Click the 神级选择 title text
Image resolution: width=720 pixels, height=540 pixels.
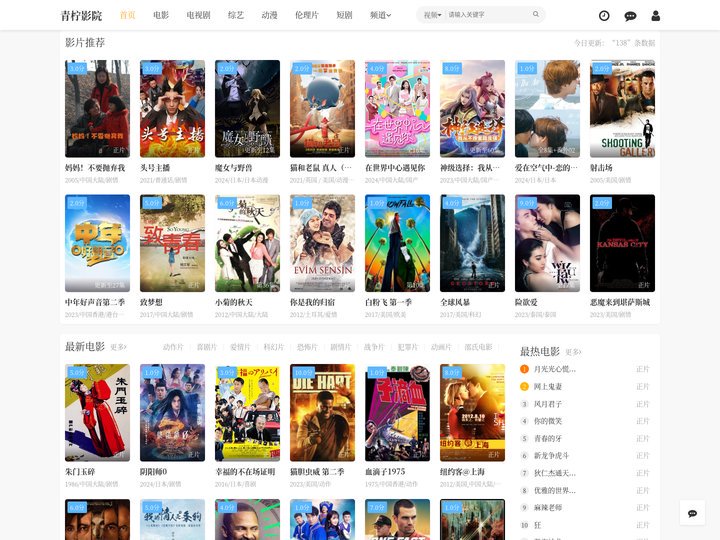coord(470,168)
